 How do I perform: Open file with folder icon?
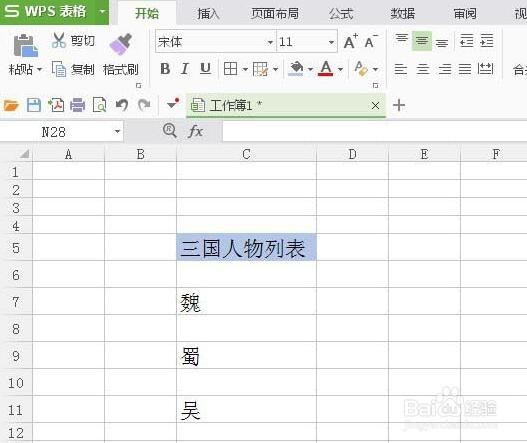11,105
